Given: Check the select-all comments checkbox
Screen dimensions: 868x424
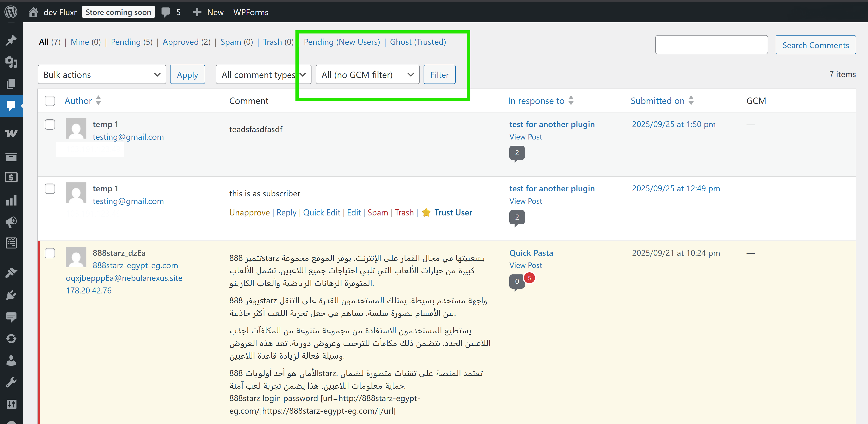Looking at the screenshot, I should pyautogui.click(x=50, y=100).
